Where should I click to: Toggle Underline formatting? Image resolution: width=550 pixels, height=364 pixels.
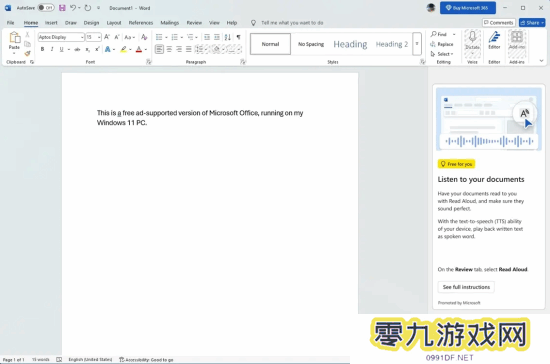coord(61,49)
